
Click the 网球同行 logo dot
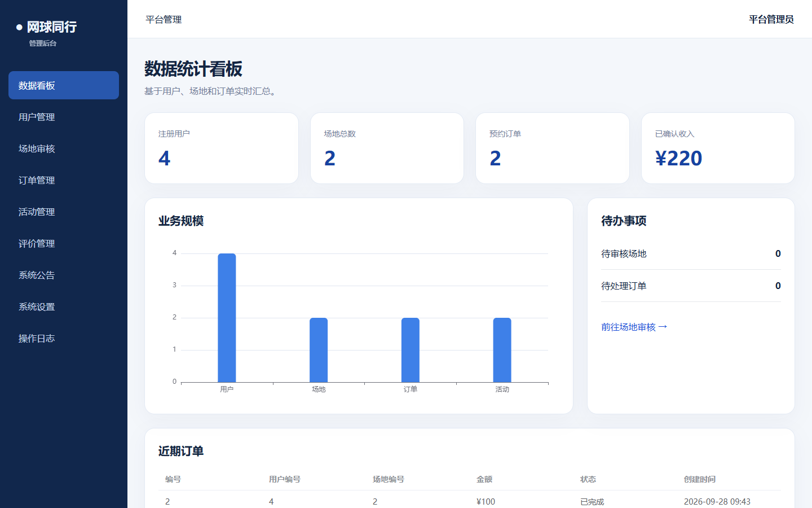[19, 27]
